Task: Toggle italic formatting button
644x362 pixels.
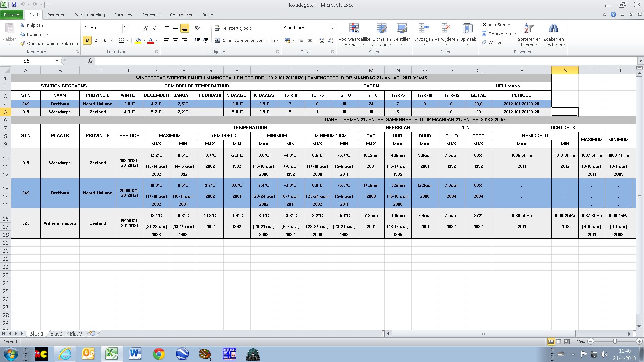Action: [x=96, y=40]
